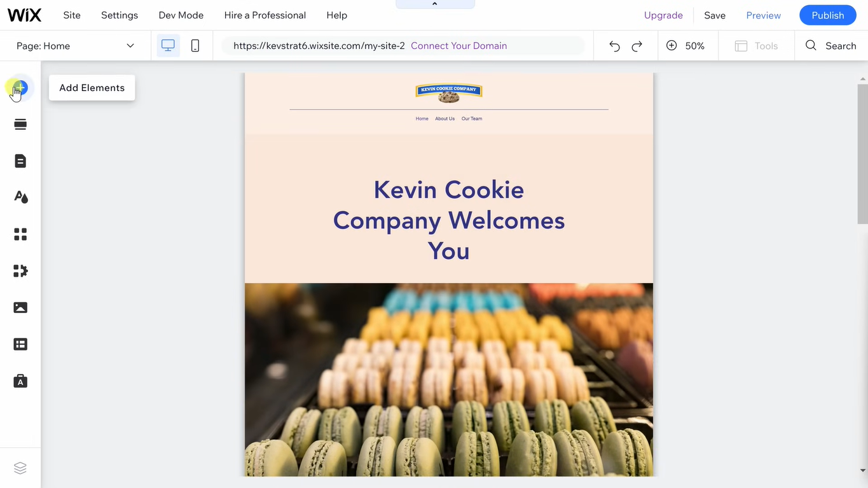Preview the site
Viewport: 868px width, 488px height.
(x=764, y=15)
